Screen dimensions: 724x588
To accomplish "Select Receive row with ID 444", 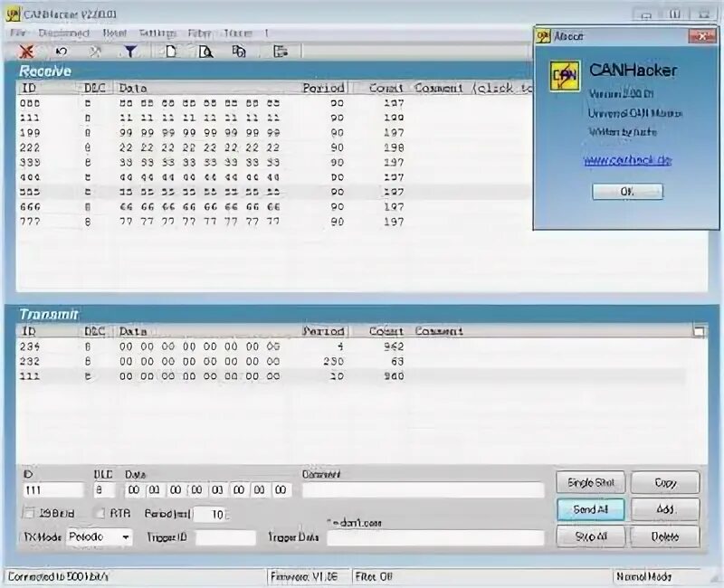I will 273,177.
